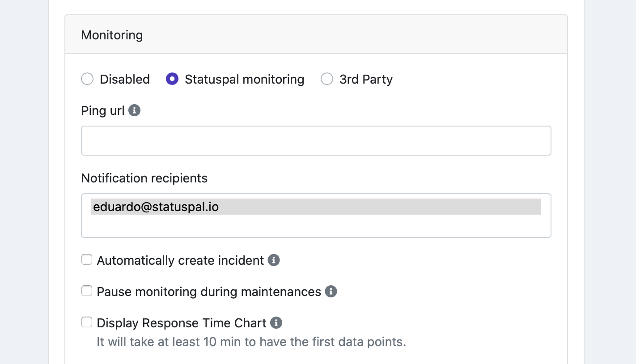
Task: Focus the Ping url text field
Action: [316, 141]
